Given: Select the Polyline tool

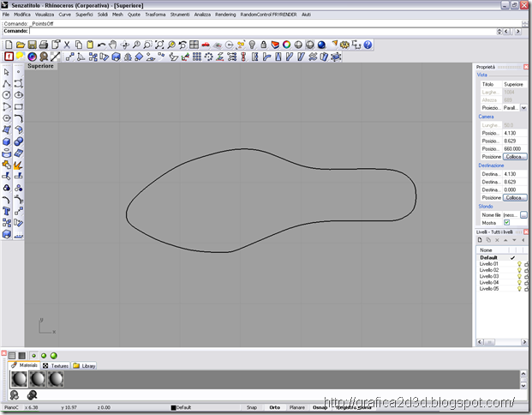Looking at the screenshot, I should click(7, 83).
